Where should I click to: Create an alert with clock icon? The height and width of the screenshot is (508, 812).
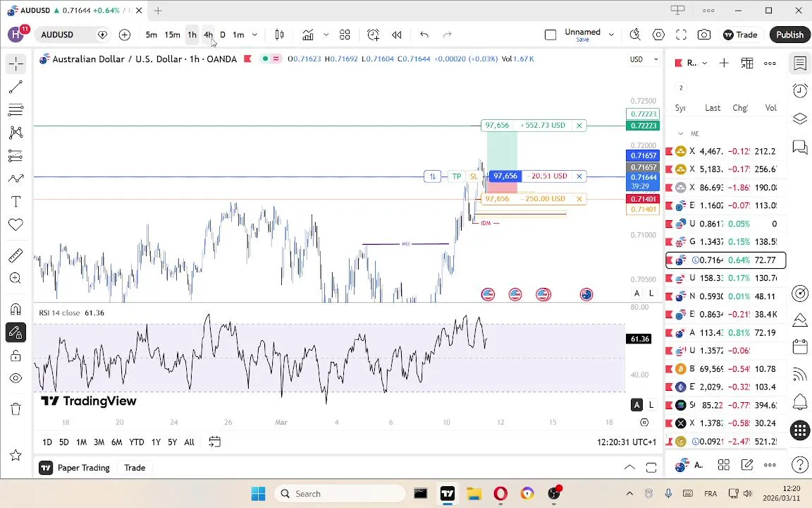[x=374, y=35]
